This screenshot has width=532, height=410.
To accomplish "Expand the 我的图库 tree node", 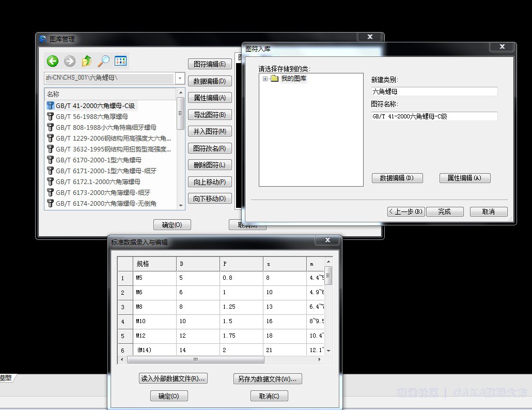I will 265,79.
